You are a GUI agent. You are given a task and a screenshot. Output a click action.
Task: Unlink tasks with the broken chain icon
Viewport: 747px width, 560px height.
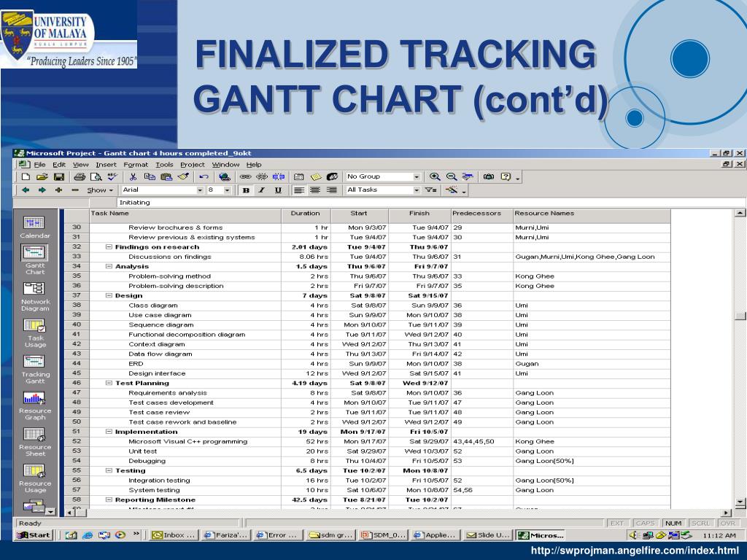pos(262,176)
